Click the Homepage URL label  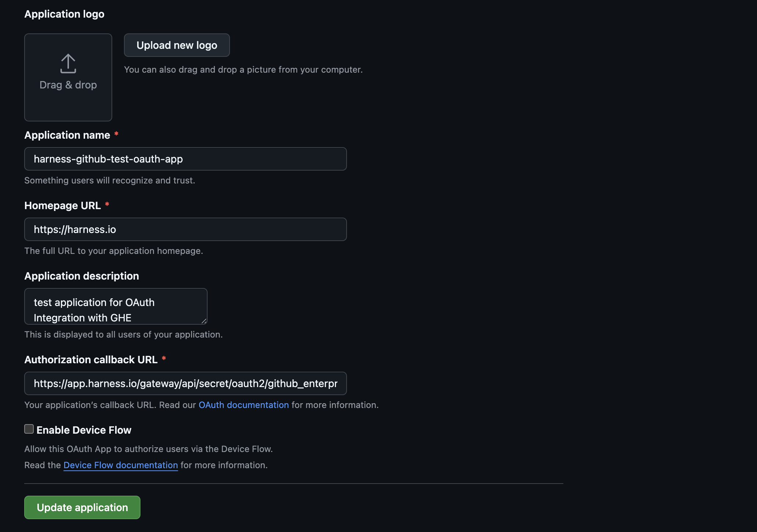(62, 205)
